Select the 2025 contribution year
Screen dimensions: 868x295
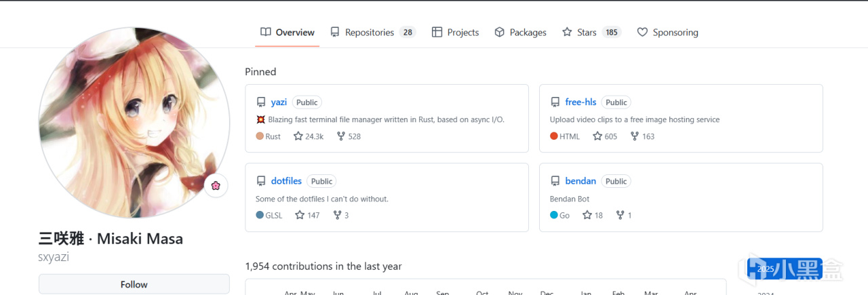(x=766, y=269)
